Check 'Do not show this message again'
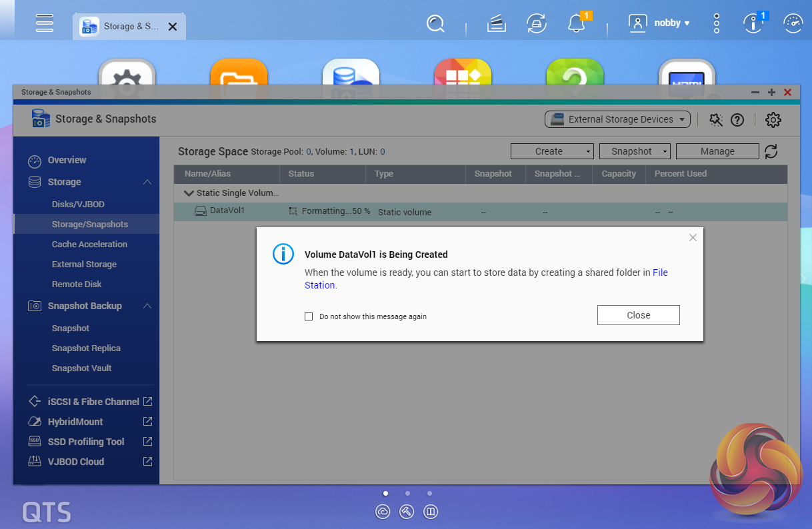812x529 pixels. pyautogui.click(x=309, y=316)
